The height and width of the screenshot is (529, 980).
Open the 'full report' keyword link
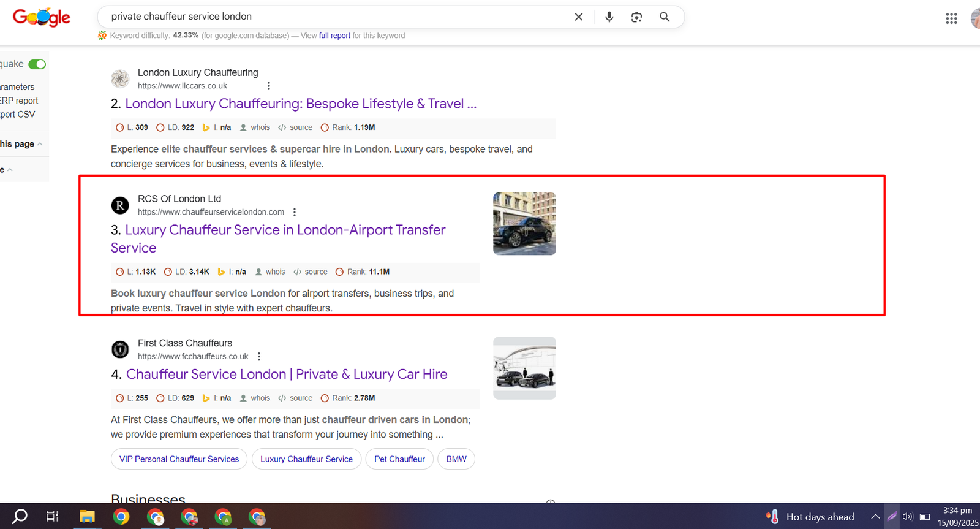[334, 36]
